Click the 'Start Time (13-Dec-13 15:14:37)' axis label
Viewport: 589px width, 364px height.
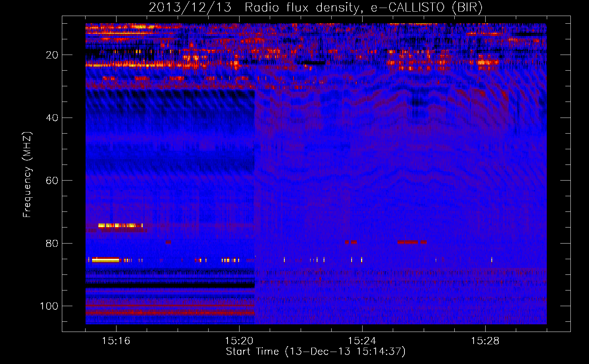(x=316, y=352)
